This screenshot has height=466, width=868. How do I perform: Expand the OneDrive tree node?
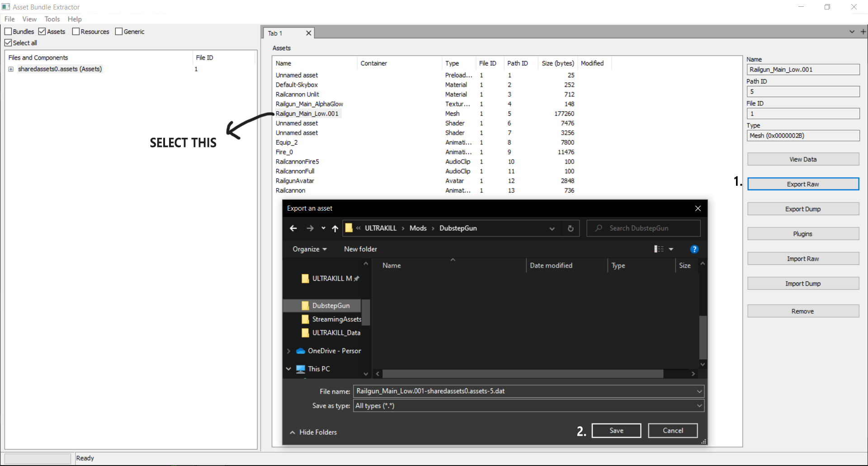coord(288,351)
